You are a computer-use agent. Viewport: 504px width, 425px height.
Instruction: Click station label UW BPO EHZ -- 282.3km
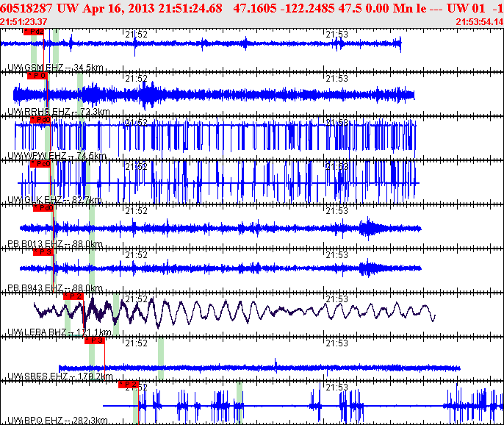57,420
